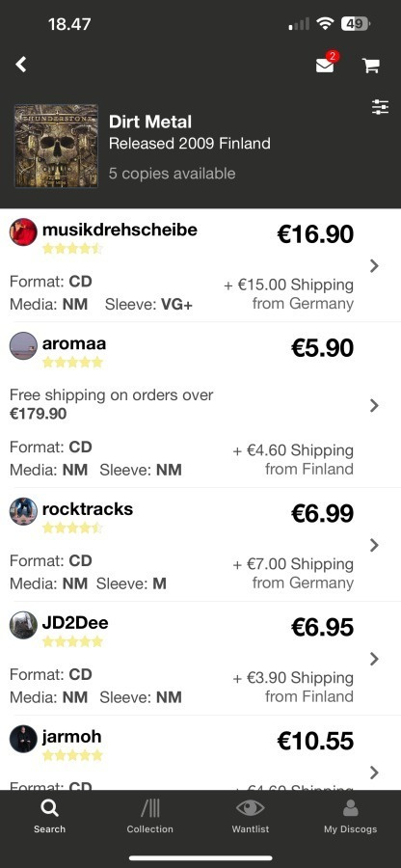401x868 pixels.
Task: Expand the rocktracks listing chevron
Action: (374, 545)
